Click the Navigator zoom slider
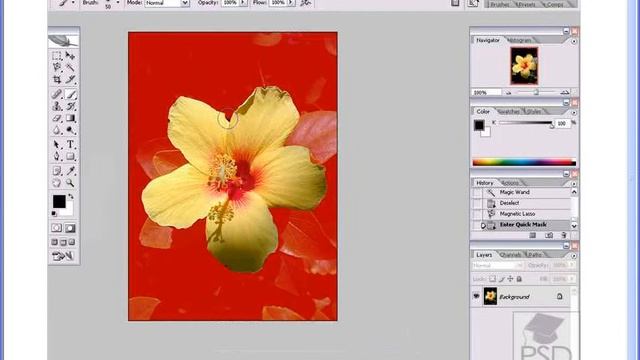Image resolution: width=640 pixels, height=360 pixels. pyautogui.click(x=536, y=93)
